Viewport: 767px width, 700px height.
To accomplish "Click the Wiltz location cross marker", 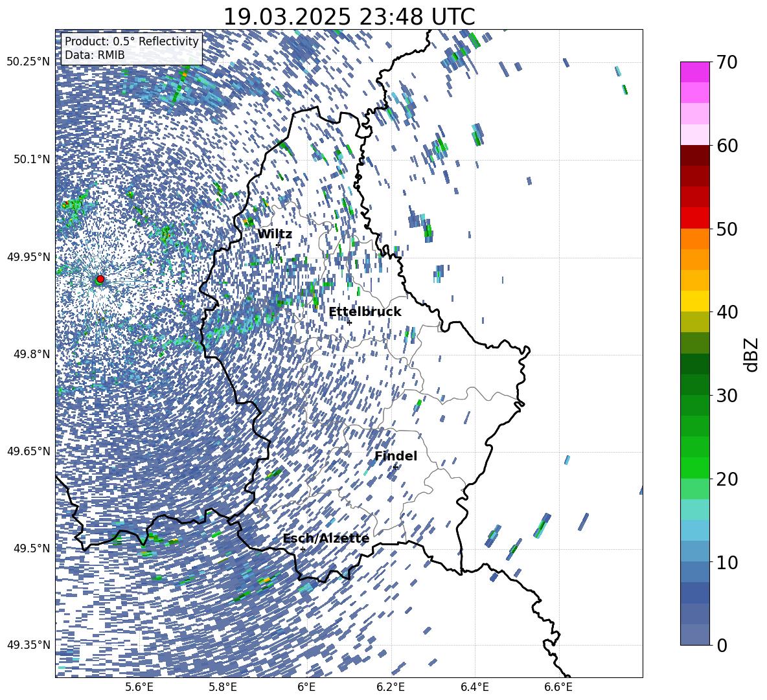I will [279, 245].
